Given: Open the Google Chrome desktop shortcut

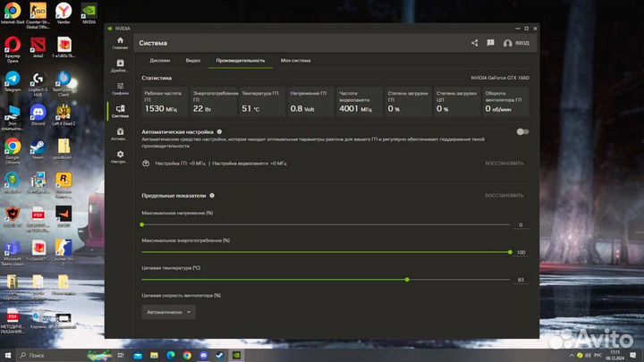Looking at the screenshot, I should click(x=13, y=151).
